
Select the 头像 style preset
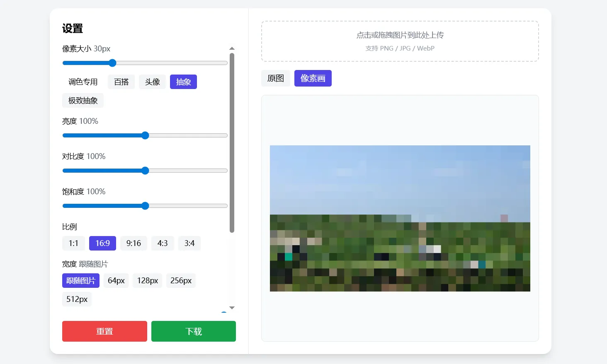pyautogui.click(x=152, y=82)
